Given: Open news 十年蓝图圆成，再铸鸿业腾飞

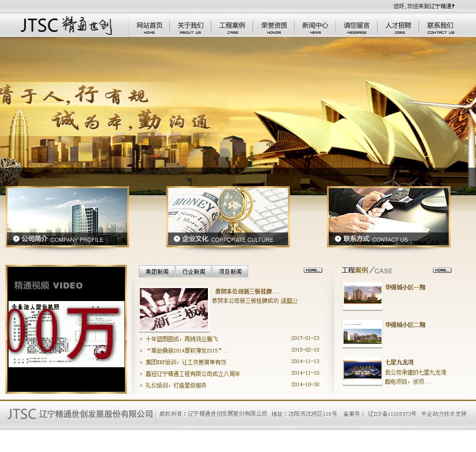Looking at the screenshot, I should pyautogui.click(x=182, y=339).
